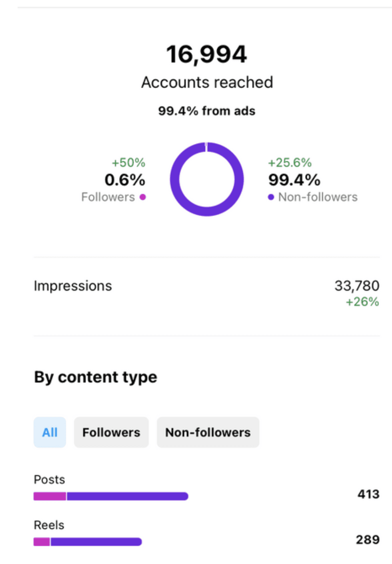Screen dimensions: 392x564
Task: Click the pink Followers legend dot
Action: coord(143,197)
